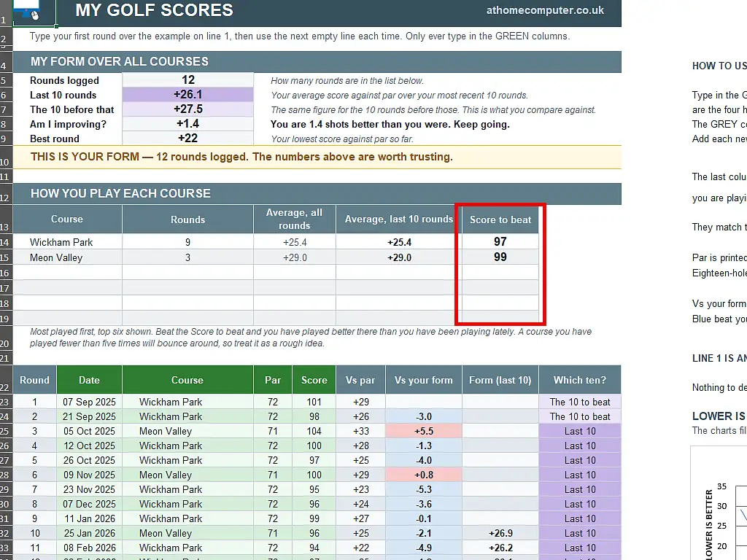Click the green Course column header in scores table

[187, 380]
